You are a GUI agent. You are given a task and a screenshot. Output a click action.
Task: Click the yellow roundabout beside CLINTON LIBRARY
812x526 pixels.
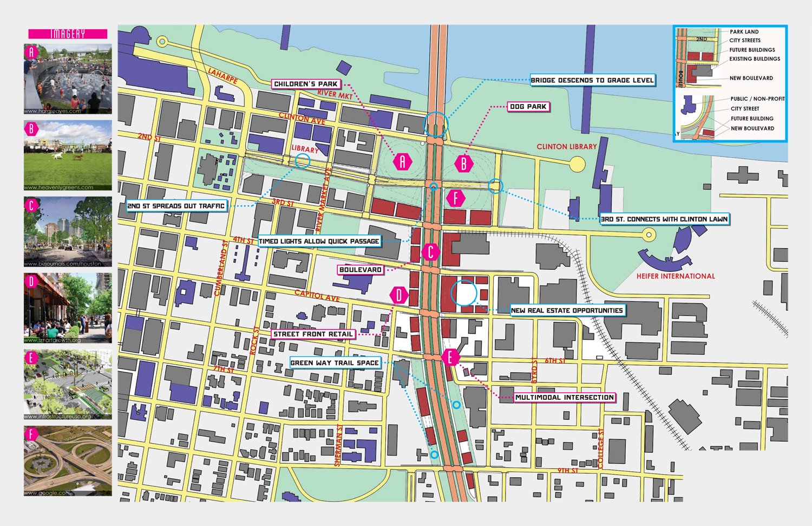click(x=577, y=164)
